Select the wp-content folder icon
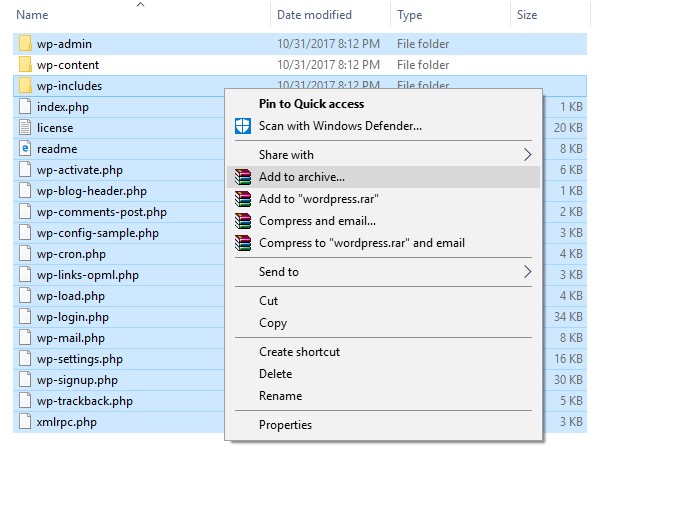690x522 pixels. point(25,65)
